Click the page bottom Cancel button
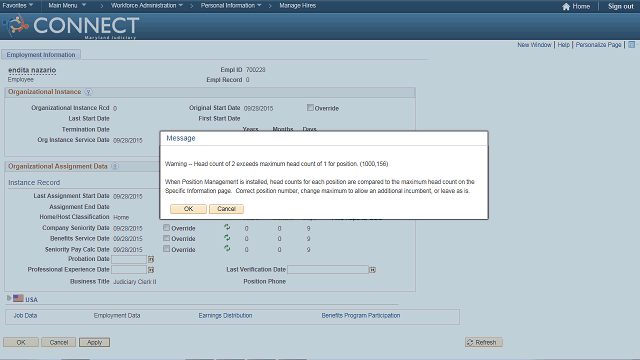Screen dimensions: 640x360 pos(58,342)
